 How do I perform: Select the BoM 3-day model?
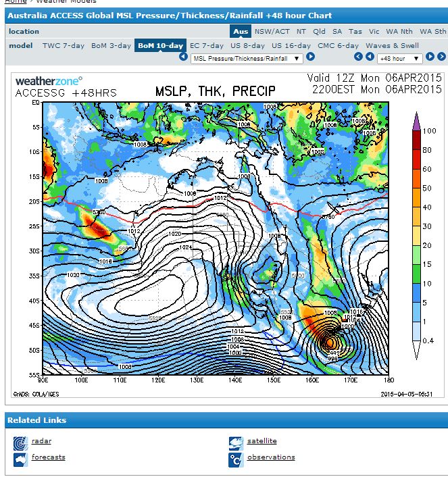(111, 45)
